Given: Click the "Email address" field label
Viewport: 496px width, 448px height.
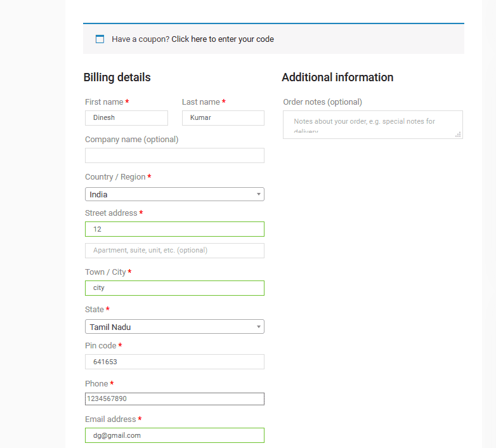Looking at the screenshot, I should [x=110, y=419].
